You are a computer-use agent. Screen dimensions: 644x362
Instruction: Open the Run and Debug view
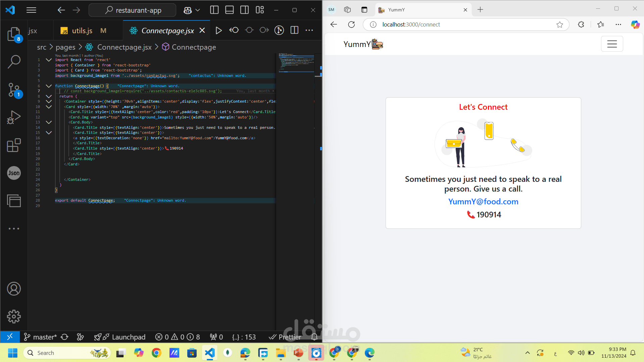point(14,117)
